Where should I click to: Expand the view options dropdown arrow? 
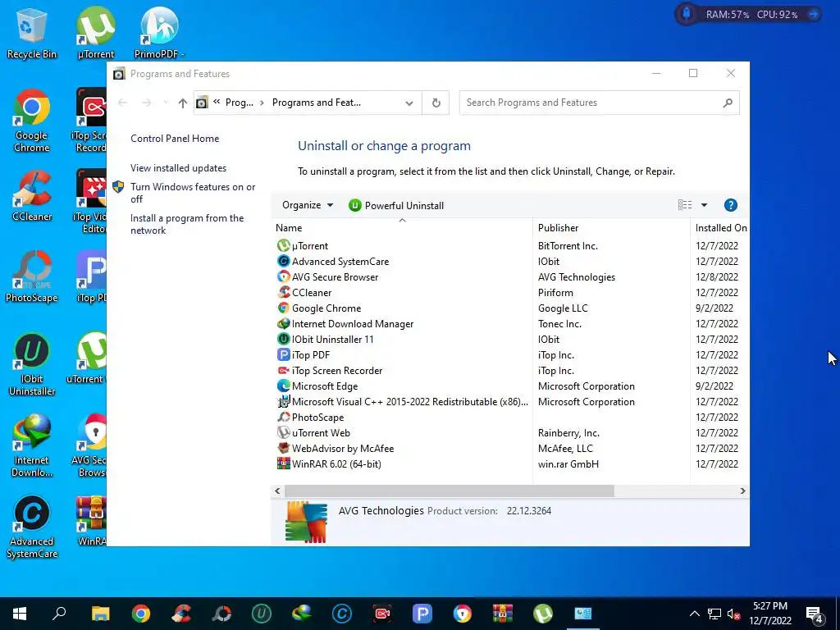[704, 205]
